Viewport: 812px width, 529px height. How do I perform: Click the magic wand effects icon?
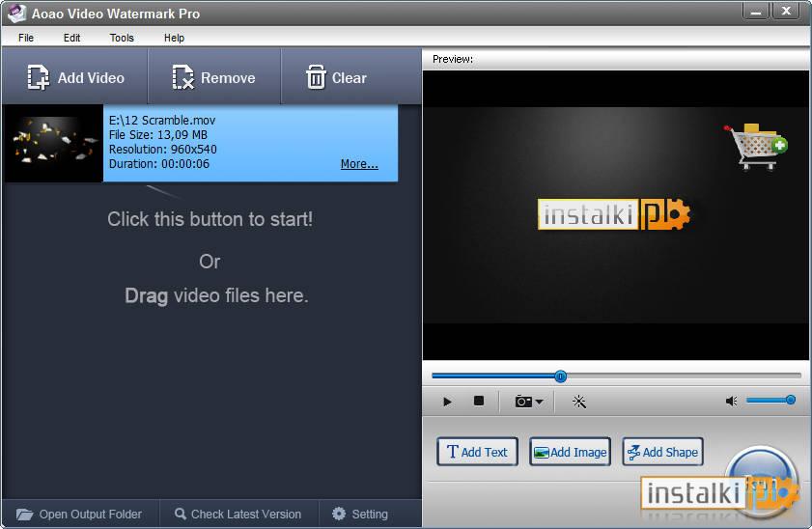(579, 402)
